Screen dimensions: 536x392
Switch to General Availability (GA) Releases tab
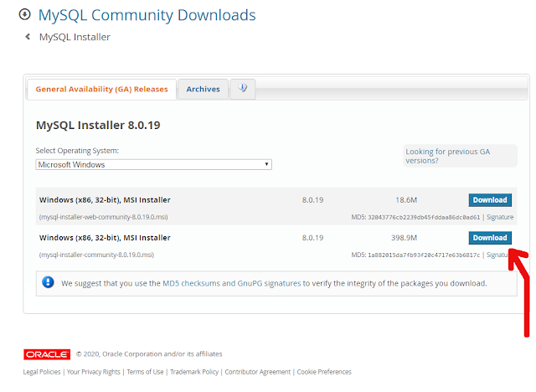click(x=101, y=89)
